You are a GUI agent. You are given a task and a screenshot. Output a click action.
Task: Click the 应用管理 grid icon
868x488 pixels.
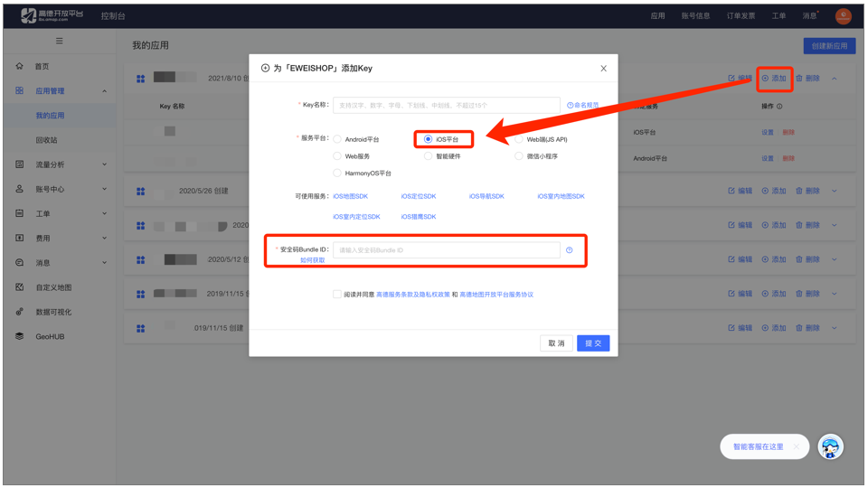point(19,90)
